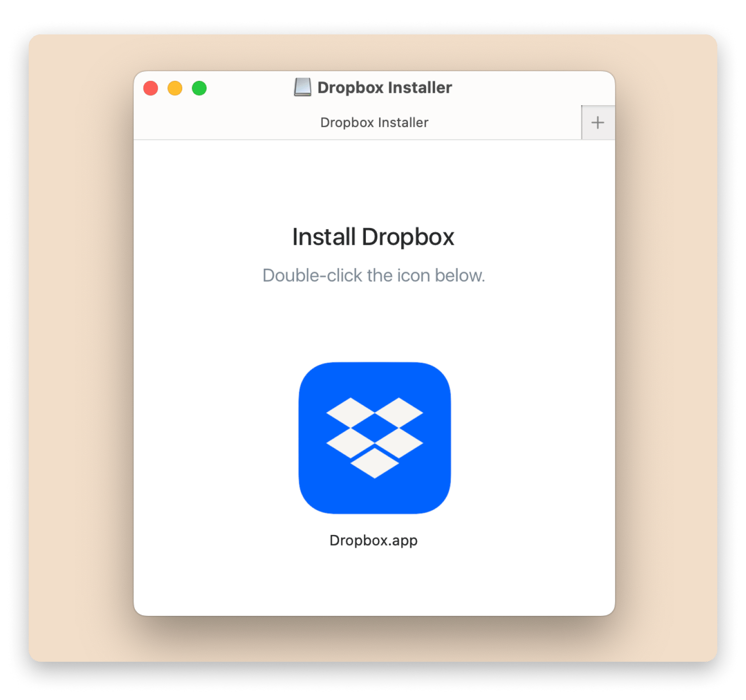This screenshot has height=700, width=746.
Task: Close the Dropbox Installer window
Action: [151, 88]
